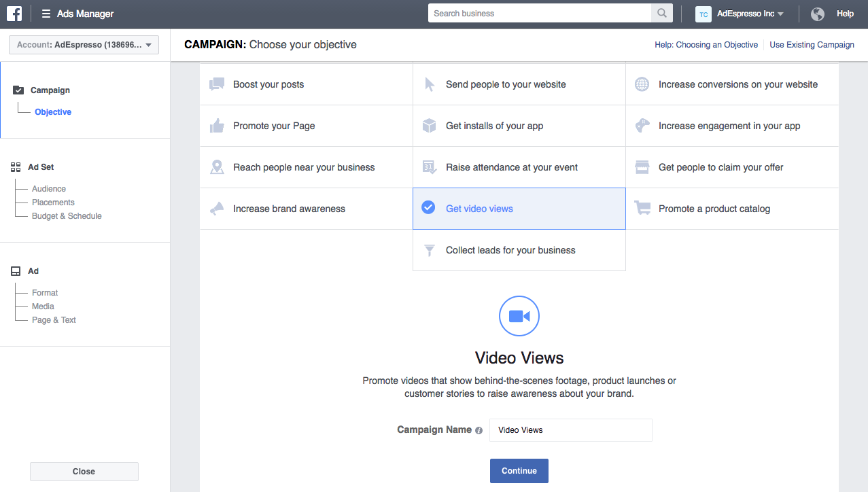This screenshot has height=492, width=868.
Task: Select the Get video views objective
Action: click(x=479, y=209)
